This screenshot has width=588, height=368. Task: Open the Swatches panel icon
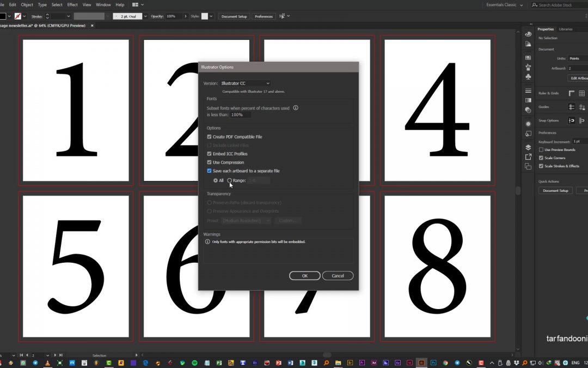point(528,57)
